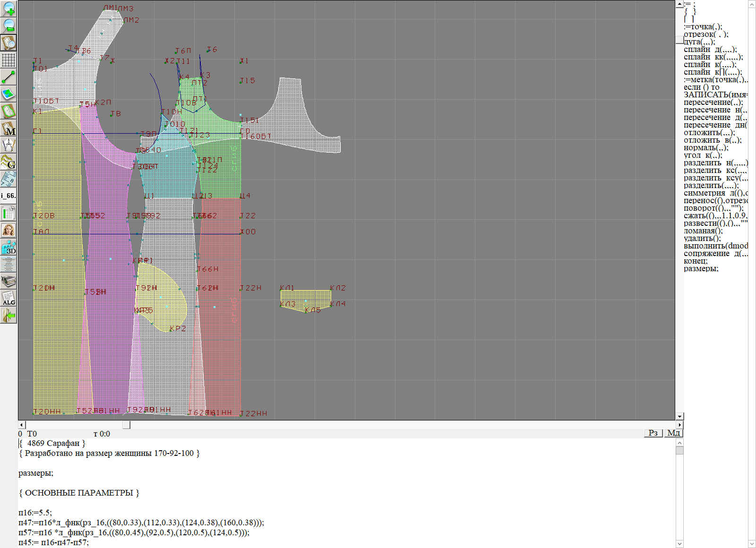Click the ALG algorithm document icon

[9, 298]
